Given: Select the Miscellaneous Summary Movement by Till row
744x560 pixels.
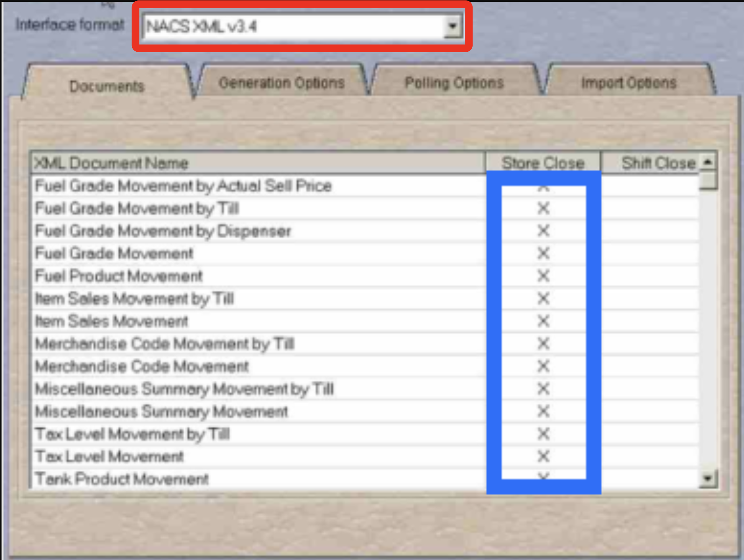Looking at the screenshot, I should 184,389.
